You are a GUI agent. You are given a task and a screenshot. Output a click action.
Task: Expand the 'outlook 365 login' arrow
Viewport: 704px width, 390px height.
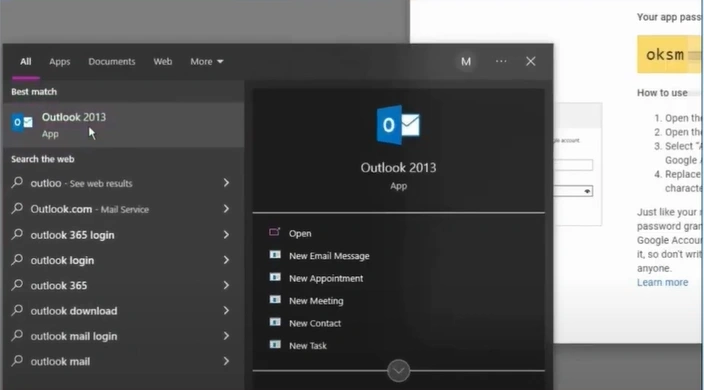pyautogui.click(x=226, y=235)
